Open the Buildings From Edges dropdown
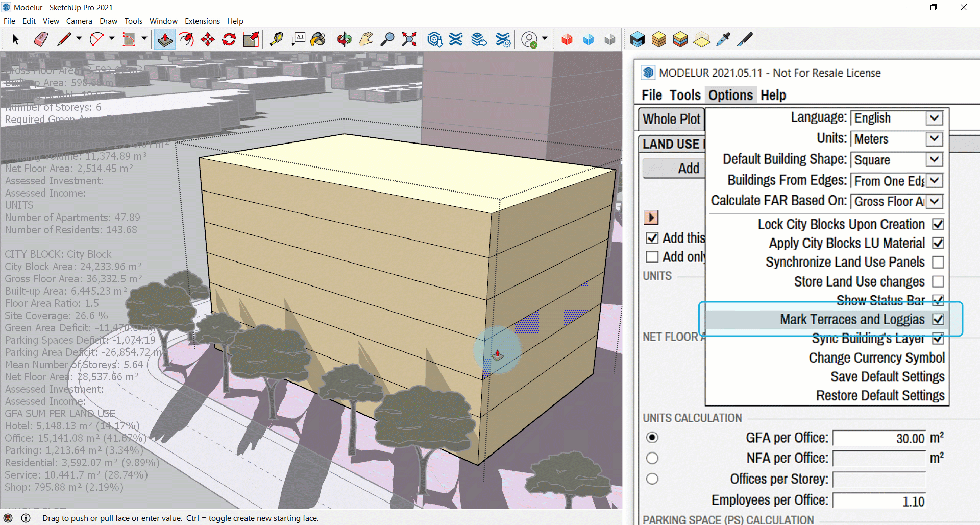This screenshot has width=980, height=525. point(897,181)
